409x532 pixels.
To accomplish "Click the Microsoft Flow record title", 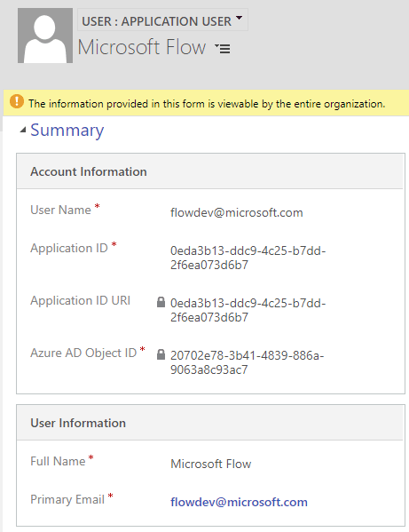I will click(x=142, y=47).
